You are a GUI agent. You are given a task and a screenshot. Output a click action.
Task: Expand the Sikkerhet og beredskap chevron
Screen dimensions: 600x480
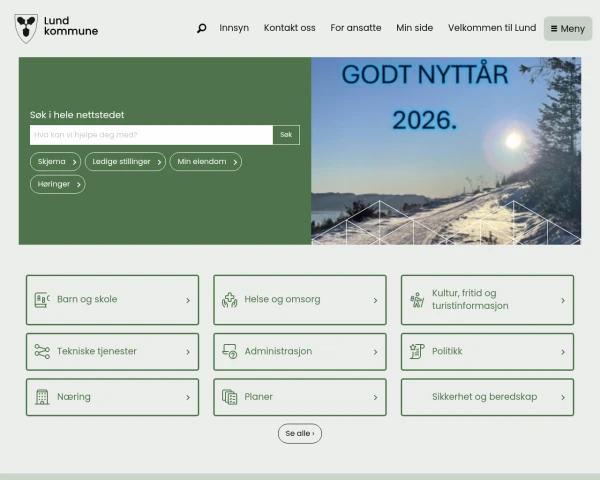point(562,397)
